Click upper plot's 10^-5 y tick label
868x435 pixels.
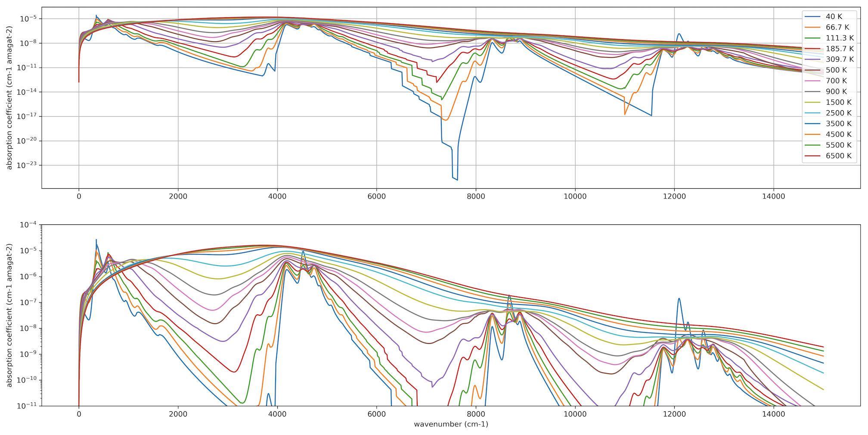[x=29, y=19]
